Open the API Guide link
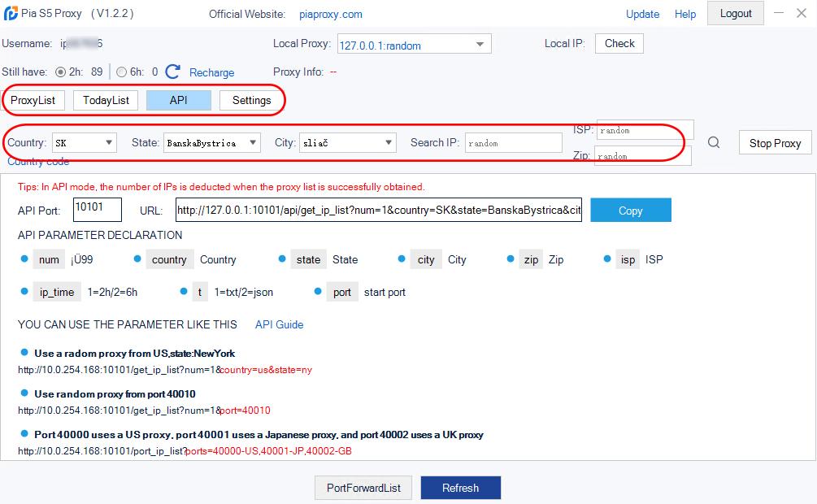 tap(280, 324)
